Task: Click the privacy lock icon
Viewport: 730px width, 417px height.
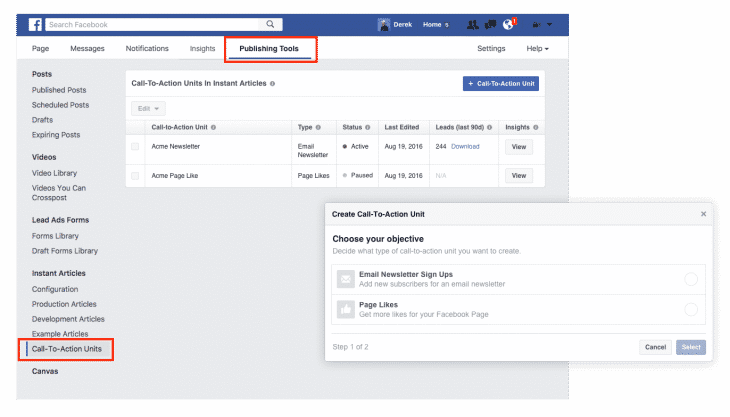Action: pos(536,25)
